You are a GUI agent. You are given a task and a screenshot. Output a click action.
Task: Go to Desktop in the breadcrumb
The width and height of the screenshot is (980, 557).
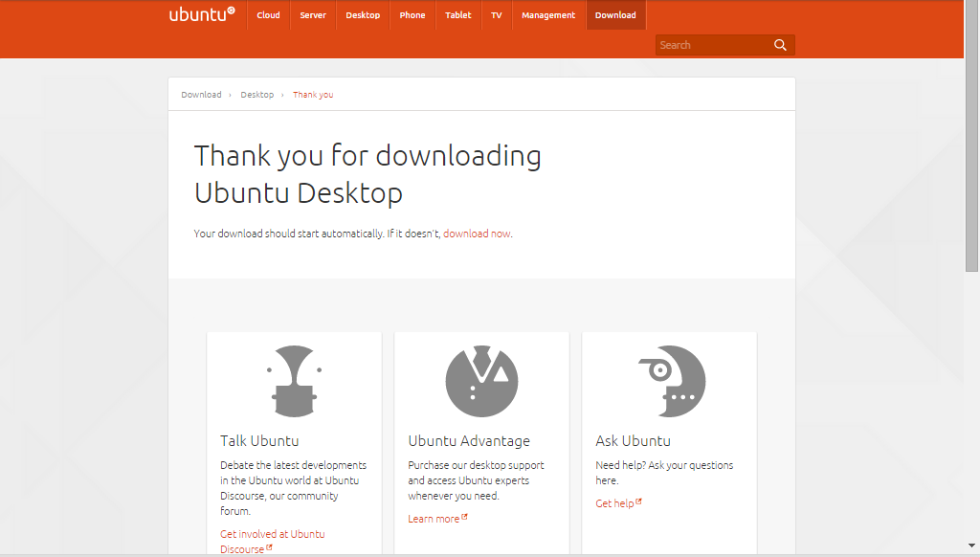tap(256, 95)
